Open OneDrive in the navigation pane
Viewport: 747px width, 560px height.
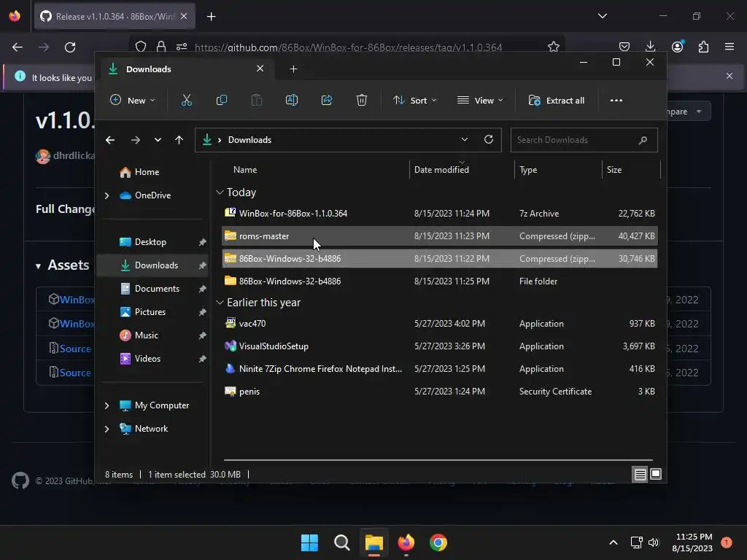[x=152, y=195]
